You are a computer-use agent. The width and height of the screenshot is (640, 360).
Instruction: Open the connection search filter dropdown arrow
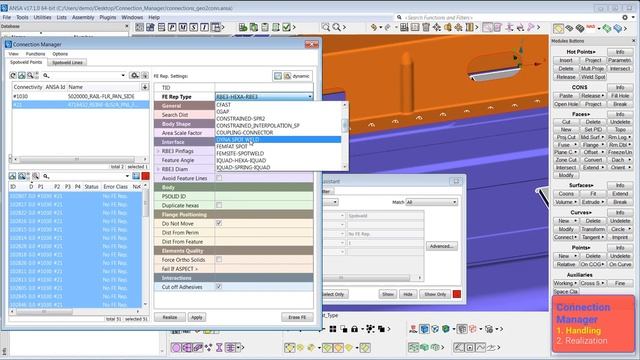[x=123, y=76]
